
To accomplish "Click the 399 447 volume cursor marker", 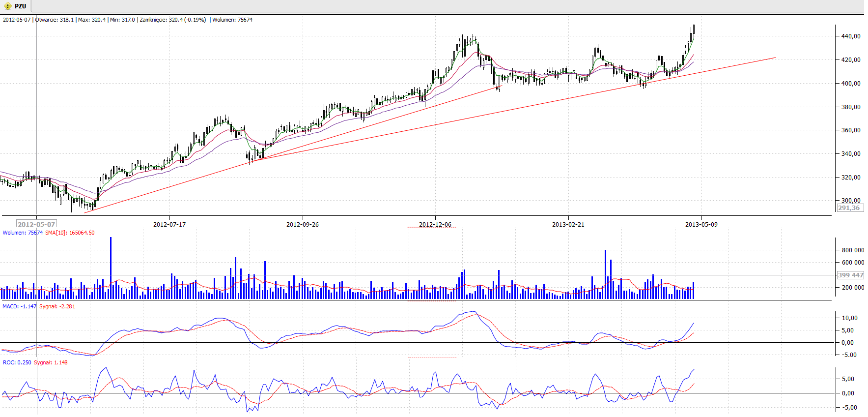I will tap(850, 275).
